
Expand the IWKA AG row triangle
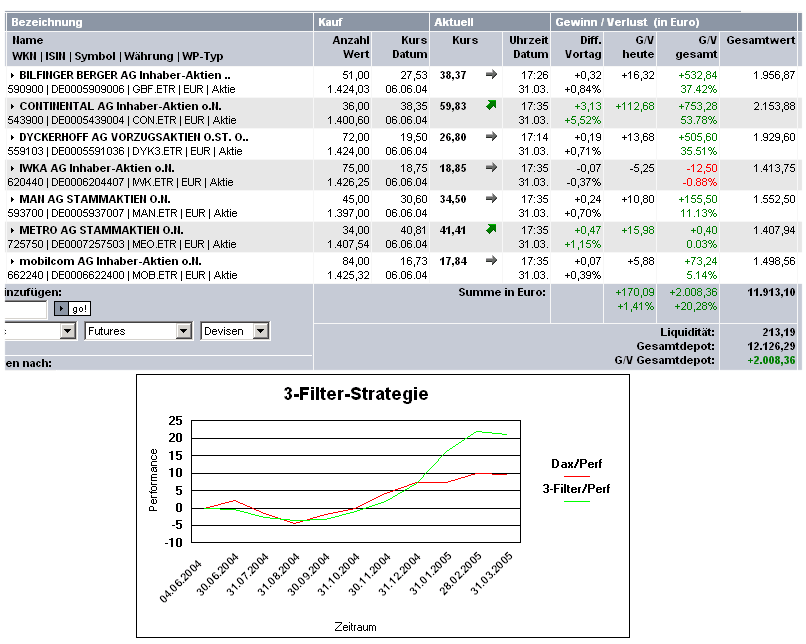(12, 168)
